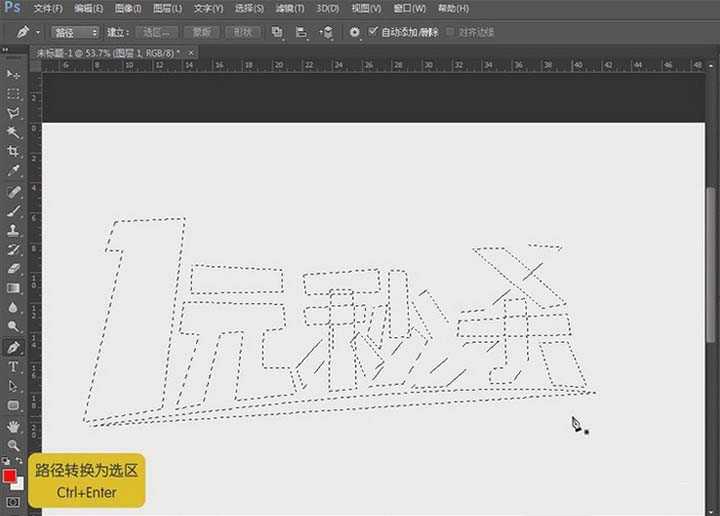Viewport: 720px width, 516px height.
Task: Select the Zoom magnifier tool
Action: [x=13, y=444]
